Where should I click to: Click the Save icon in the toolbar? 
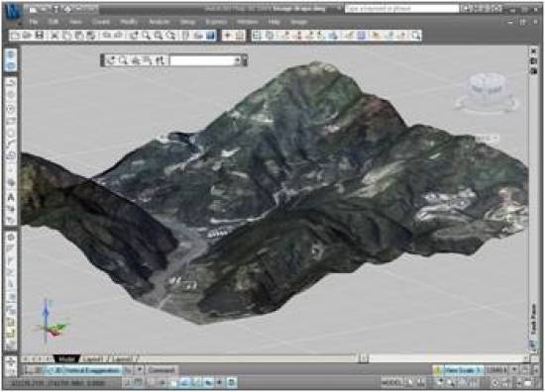pyautogui.click(x=40, y=36)
